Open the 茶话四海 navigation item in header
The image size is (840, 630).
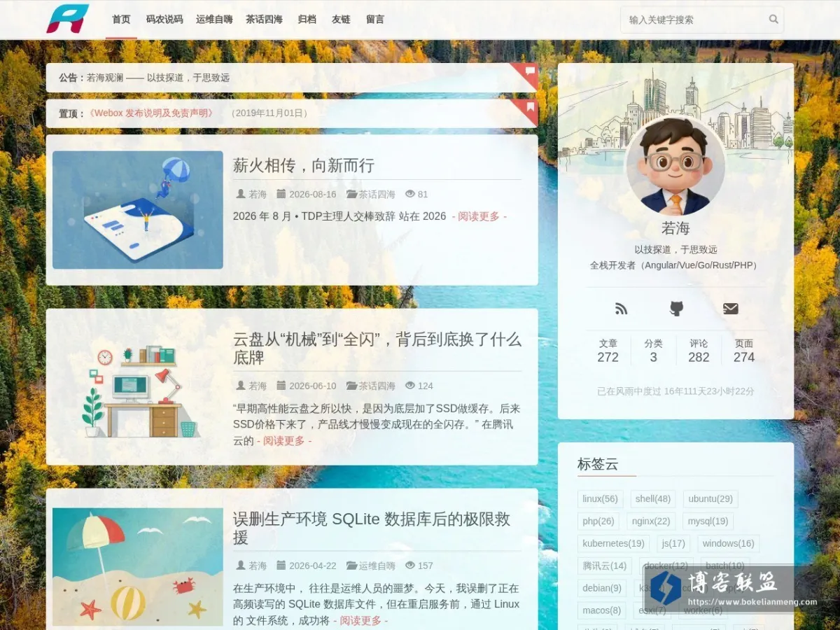click(x=264, y=20)
